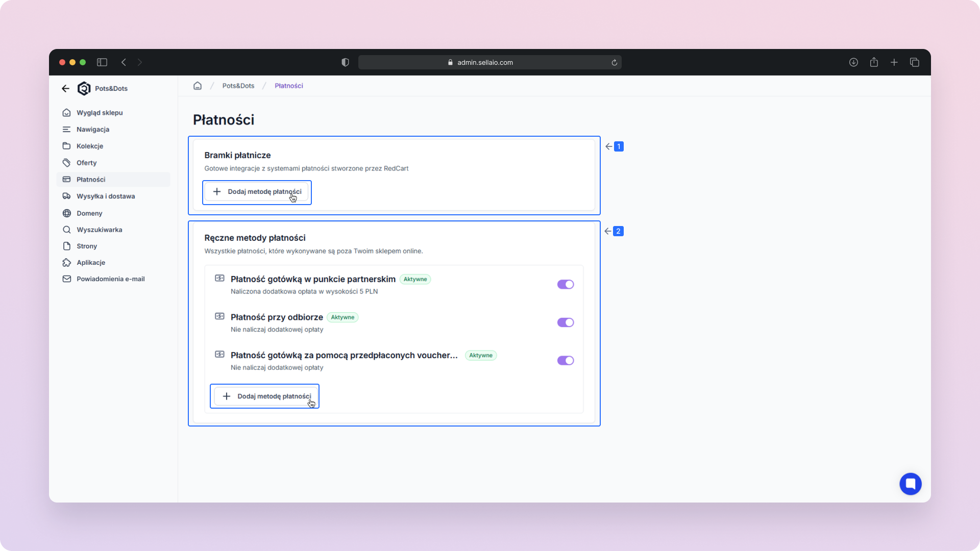Toggle off Płatność przy odbiorze
Viewport: 980px width, 551px height.
566,322
